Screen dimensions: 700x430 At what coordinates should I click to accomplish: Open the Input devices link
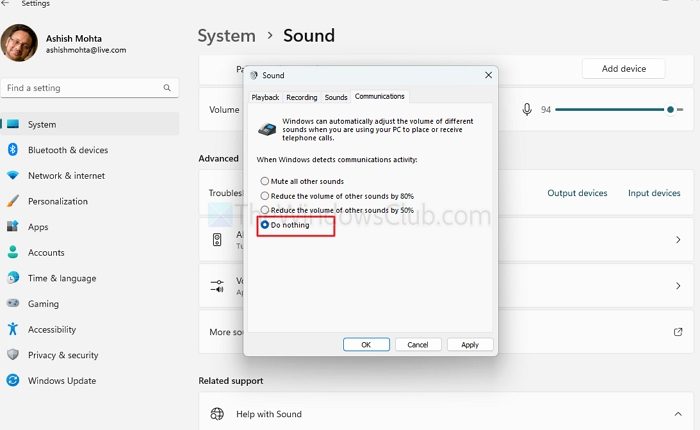click(654, 193)
